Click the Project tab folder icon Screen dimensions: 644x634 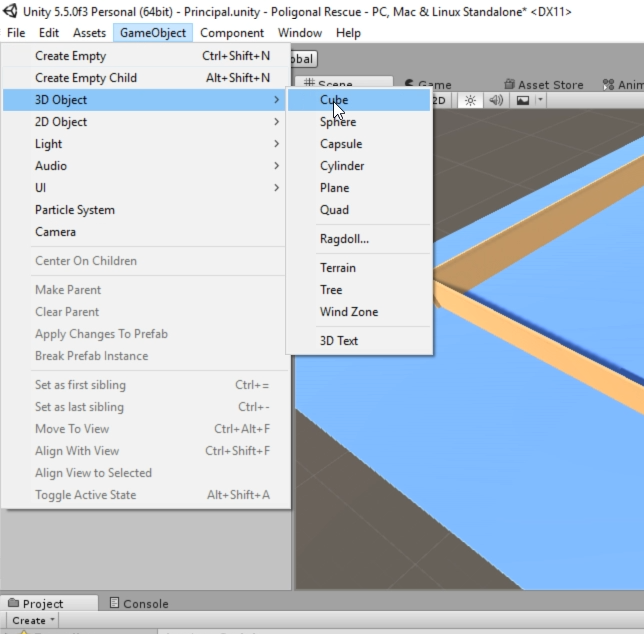click(14, 603)
